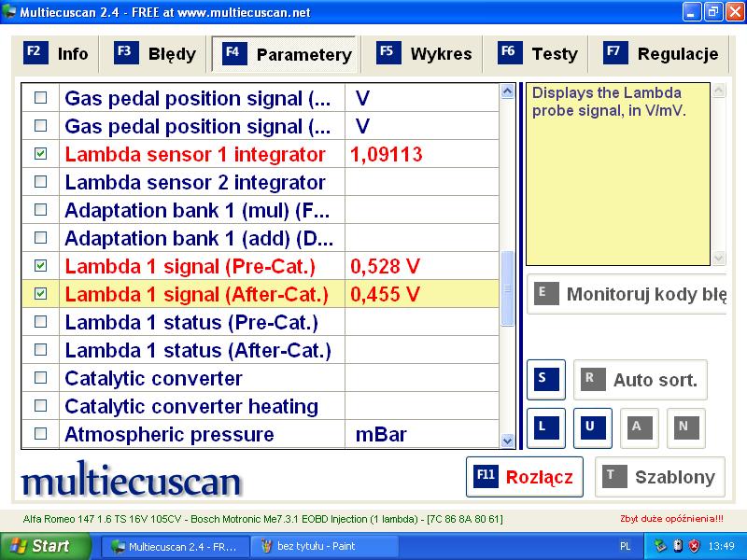Click the 0,455 V value
The height and width of the screenshot is (560, 747).
[385, 294]
